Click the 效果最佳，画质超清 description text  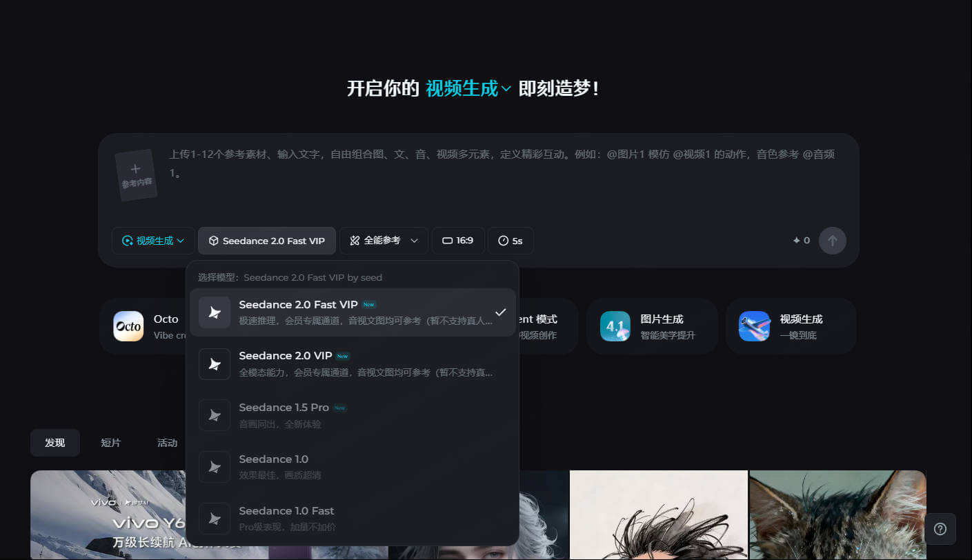click(280, 475)
